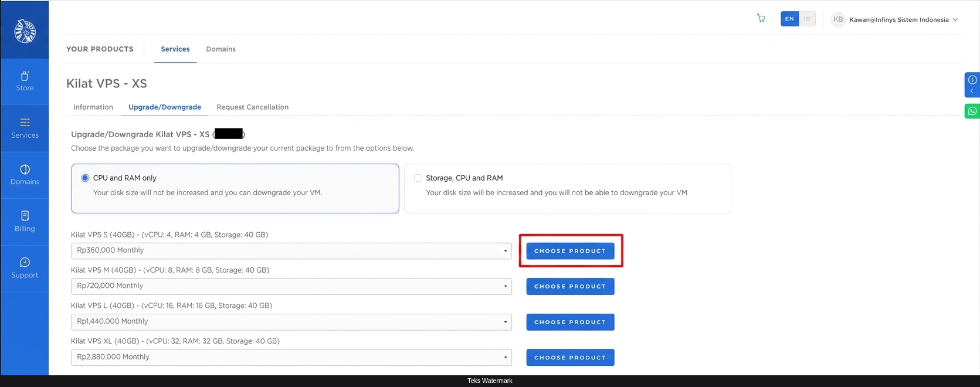
Task: Open the Rp2,880,000 Monthly billing dropdown
Action: pos(291,357)
